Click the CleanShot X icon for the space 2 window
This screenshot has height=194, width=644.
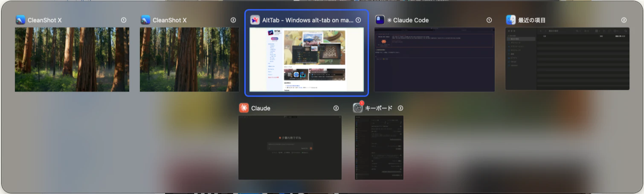click(x=145, y=20)
